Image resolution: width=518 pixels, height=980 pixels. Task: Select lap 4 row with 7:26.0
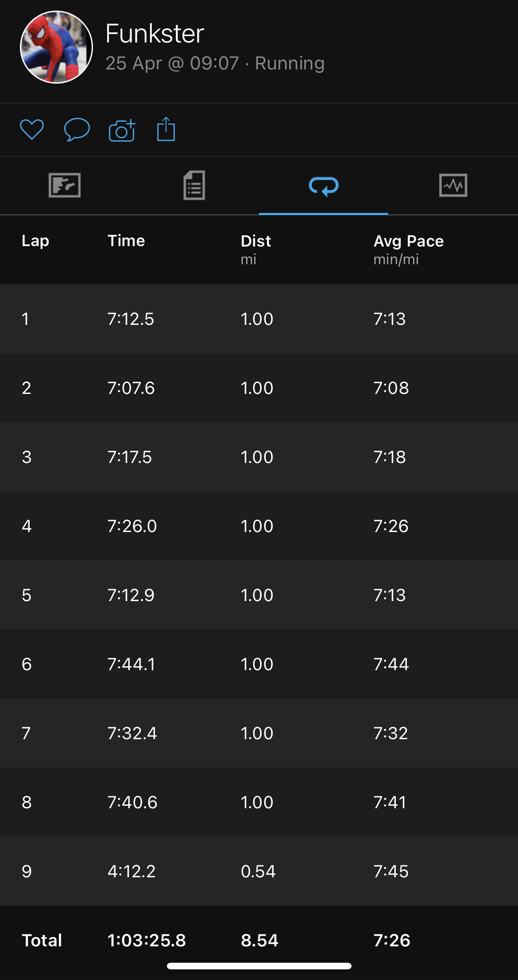pos(259,526)
